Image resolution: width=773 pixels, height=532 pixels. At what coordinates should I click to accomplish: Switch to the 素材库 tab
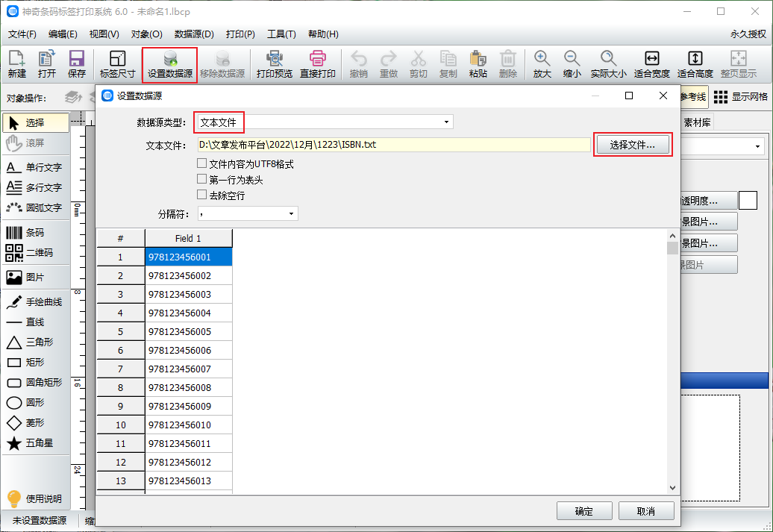pyautogui.click(x=697, y=122)
